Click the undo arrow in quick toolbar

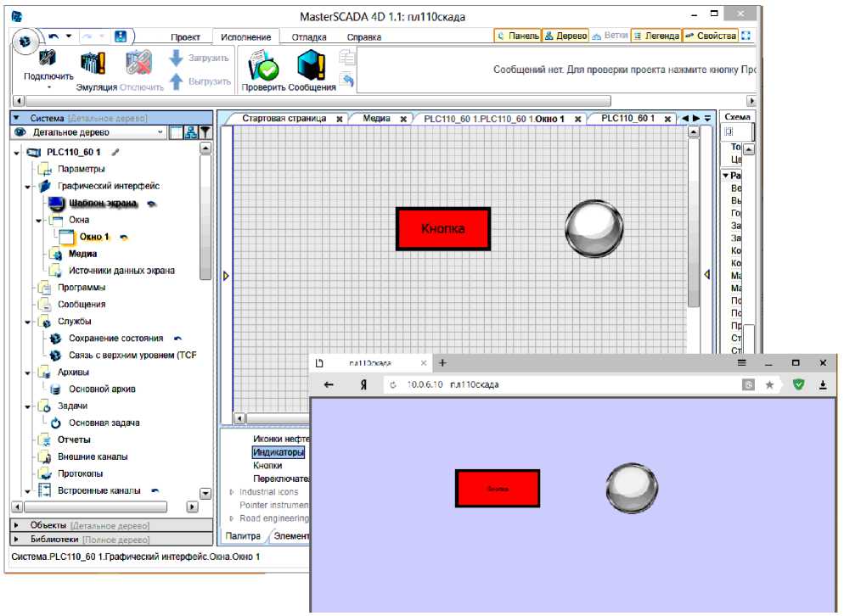click(53, 36)
